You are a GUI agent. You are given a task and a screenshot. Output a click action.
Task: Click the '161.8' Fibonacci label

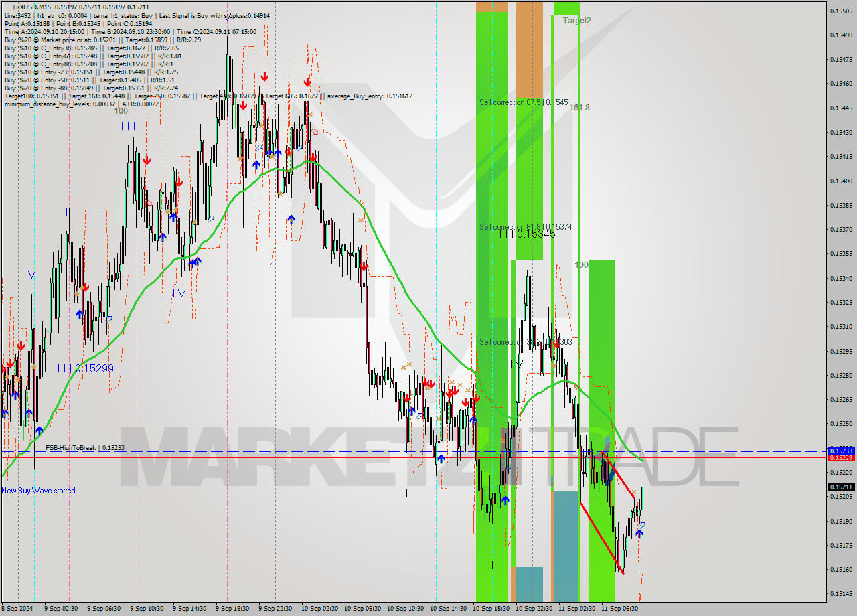pos(580,107)
